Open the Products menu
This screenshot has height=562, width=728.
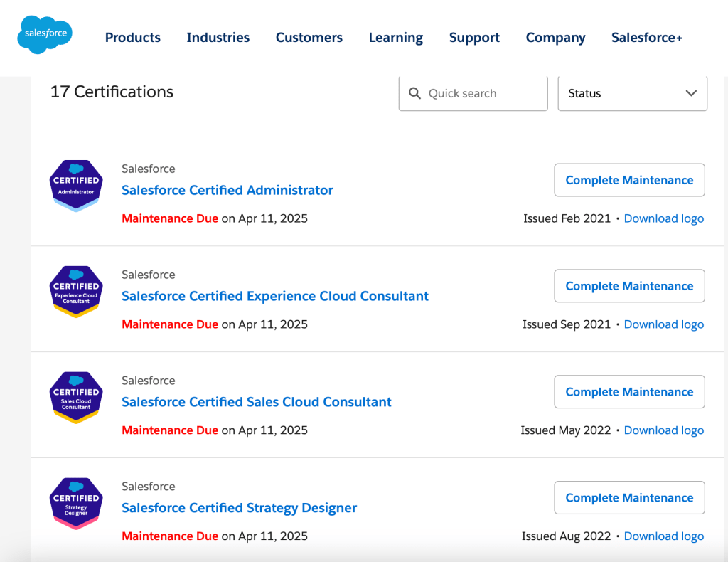coord(133,38)
